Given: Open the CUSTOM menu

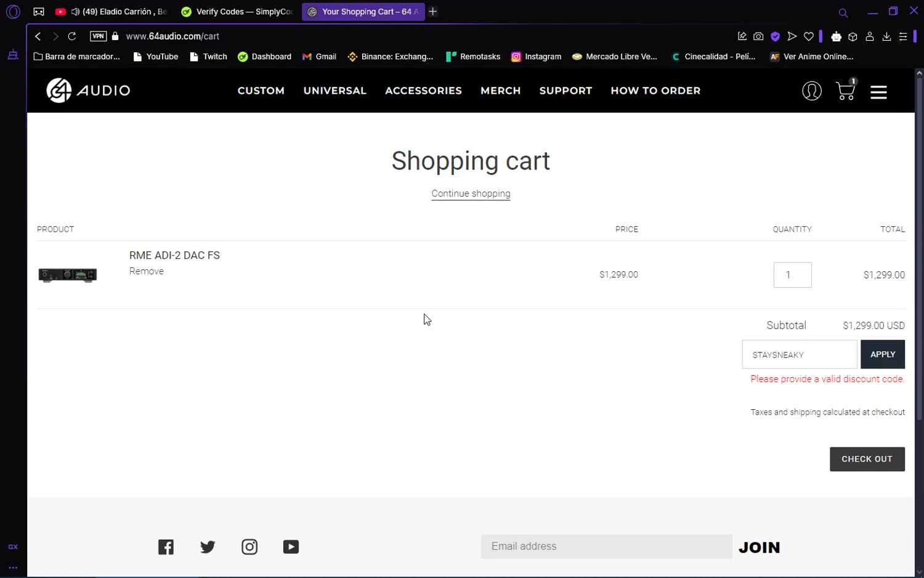Looking at the screenshot, I should 261,91.
